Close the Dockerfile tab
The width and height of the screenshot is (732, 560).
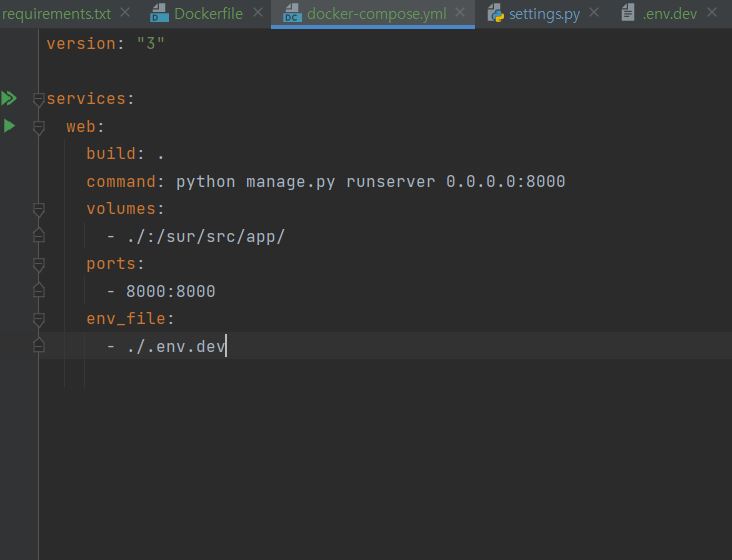[x=258, y=13]
